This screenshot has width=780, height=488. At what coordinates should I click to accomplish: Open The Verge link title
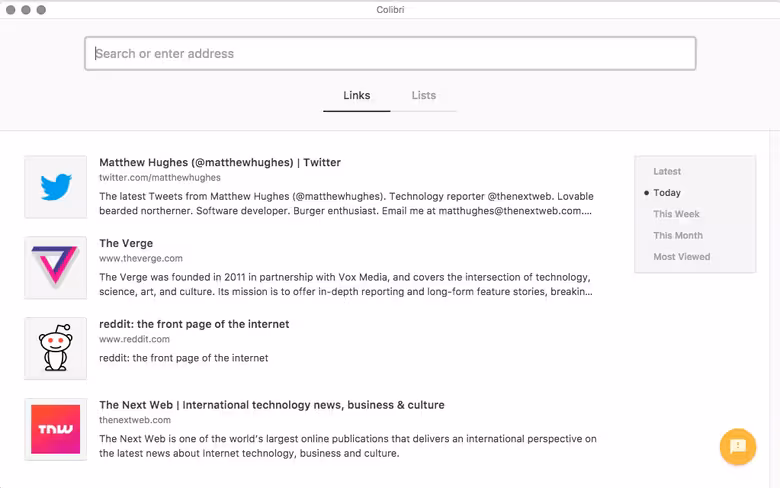tap(126, 243)
